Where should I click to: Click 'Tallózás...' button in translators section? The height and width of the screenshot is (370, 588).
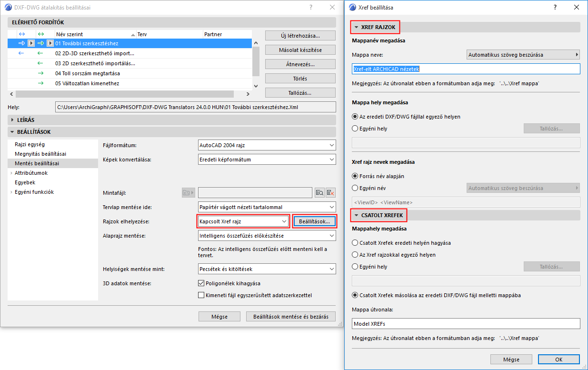tap(300, 93)
